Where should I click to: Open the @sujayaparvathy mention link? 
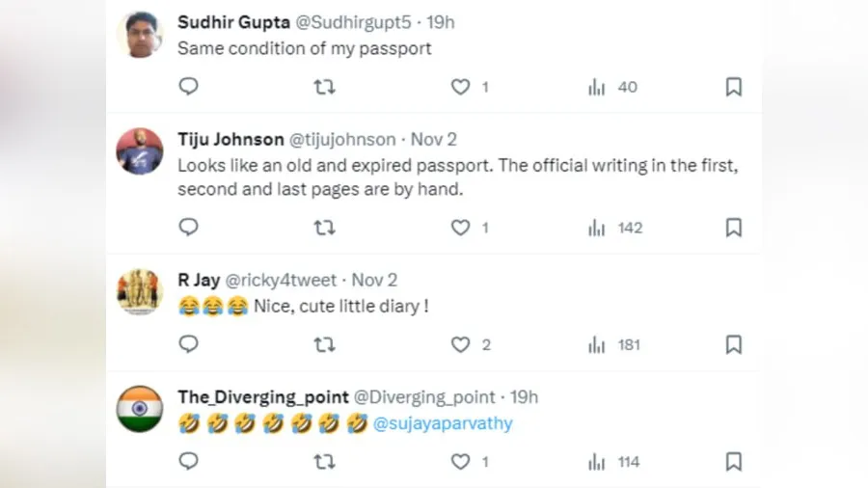(443, 423)
